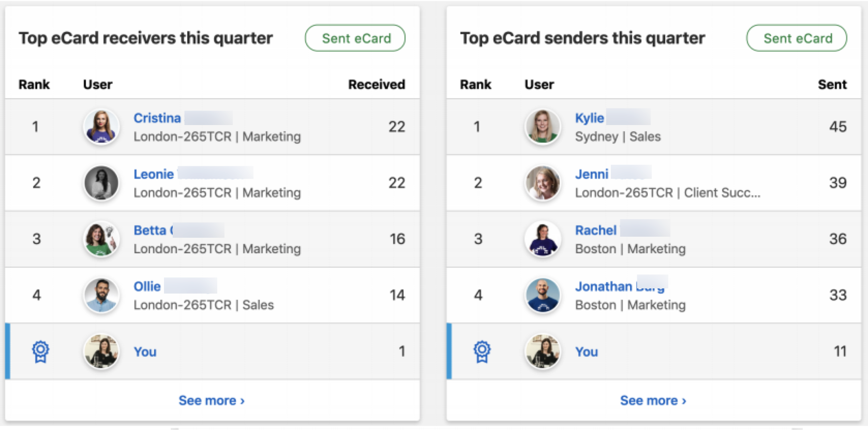Image resolution: width=868 pixels, height=430 pixels.
Task: Click Rachel's profile picture
Action: point(542,239)
